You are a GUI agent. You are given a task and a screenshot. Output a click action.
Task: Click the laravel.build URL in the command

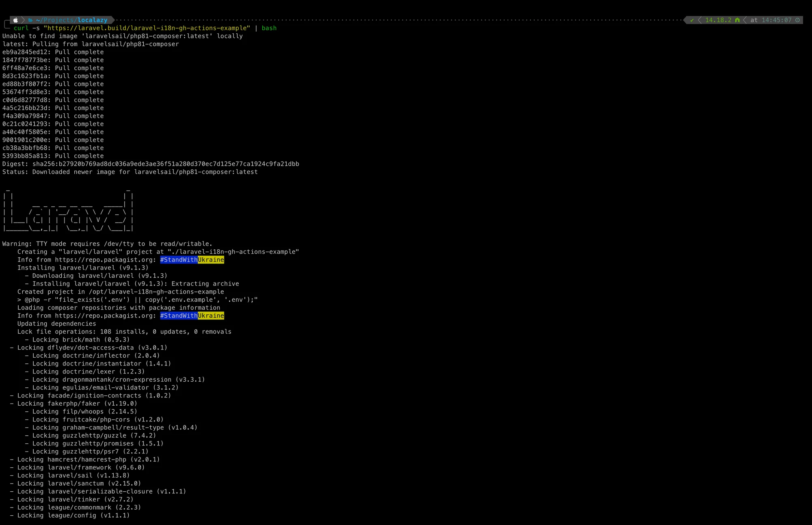tap(147, 28)
